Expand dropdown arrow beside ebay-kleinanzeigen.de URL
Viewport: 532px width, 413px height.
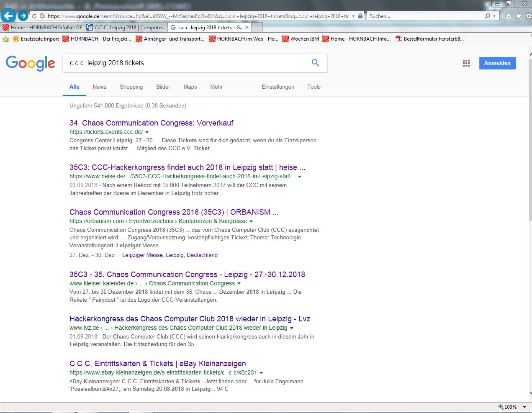(261, 373)
